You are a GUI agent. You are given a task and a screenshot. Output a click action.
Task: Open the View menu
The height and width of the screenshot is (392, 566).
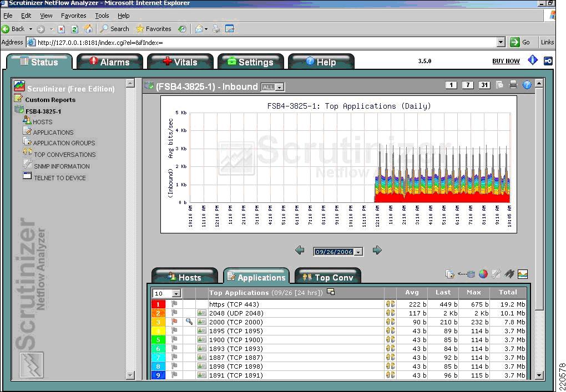point(46,16)
